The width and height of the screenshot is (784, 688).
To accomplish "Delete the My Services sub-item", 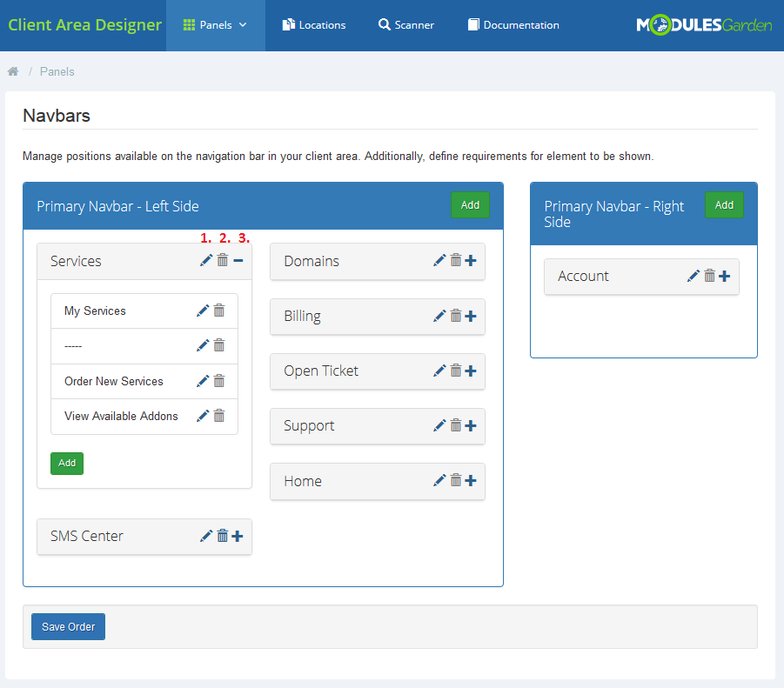I will [219, 311].
